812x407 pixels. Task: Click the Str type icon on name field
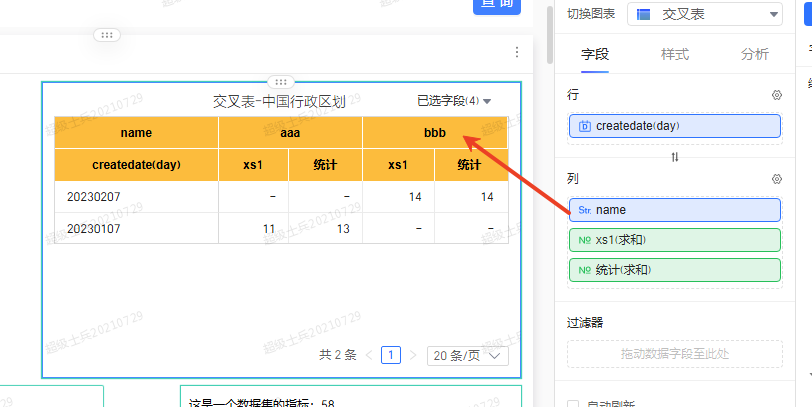(x=584, y=210)
